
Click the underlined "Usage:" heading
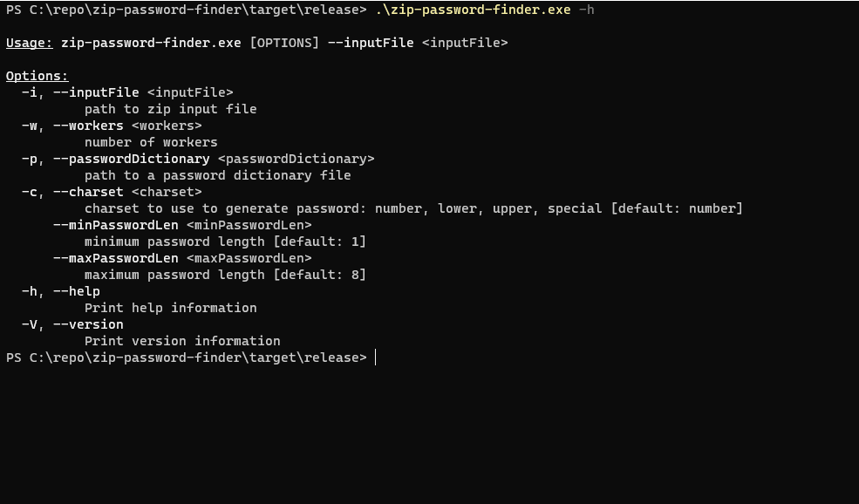(x=29, y=43)
